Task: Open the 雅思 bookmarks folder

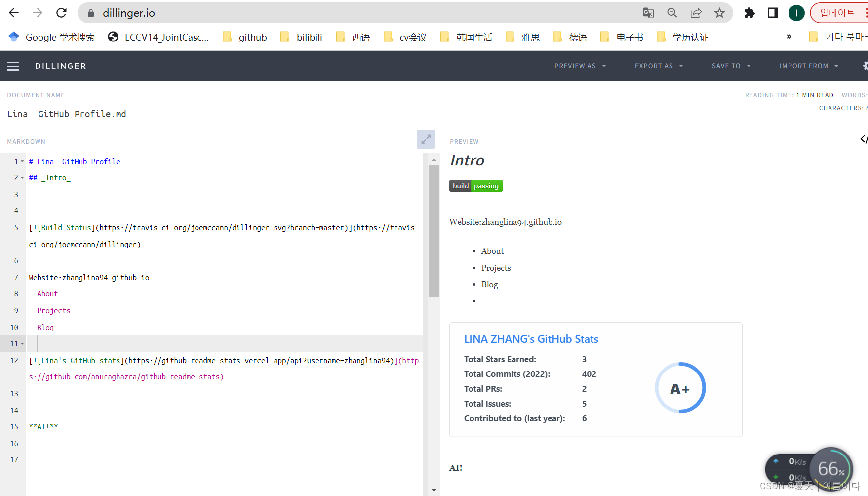Action: pyautogui.click(x=523, y=37)
